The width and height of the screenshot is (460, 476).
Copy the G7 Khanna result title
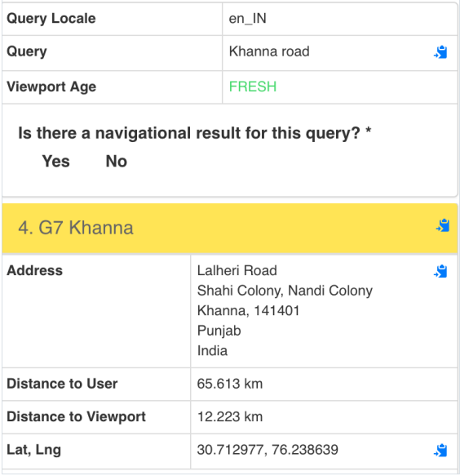443,225
